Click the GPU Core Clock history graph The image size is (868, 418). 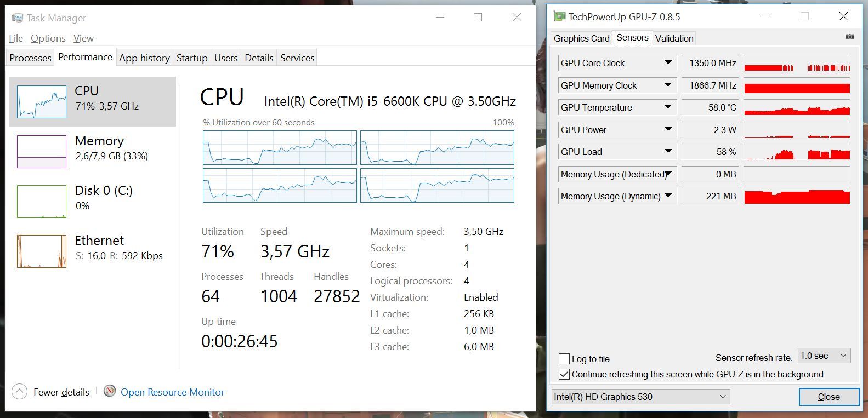(x=797, y=63)
